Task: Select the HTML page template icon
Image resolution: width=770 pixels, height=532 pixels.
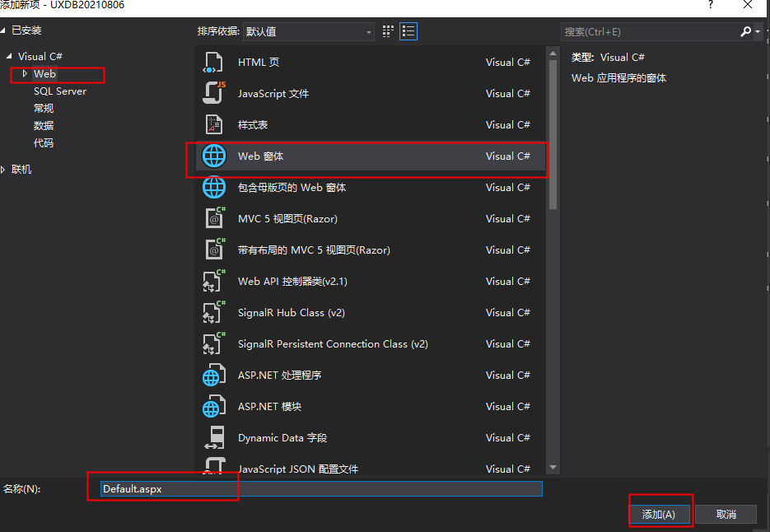Action: [213, 63]
